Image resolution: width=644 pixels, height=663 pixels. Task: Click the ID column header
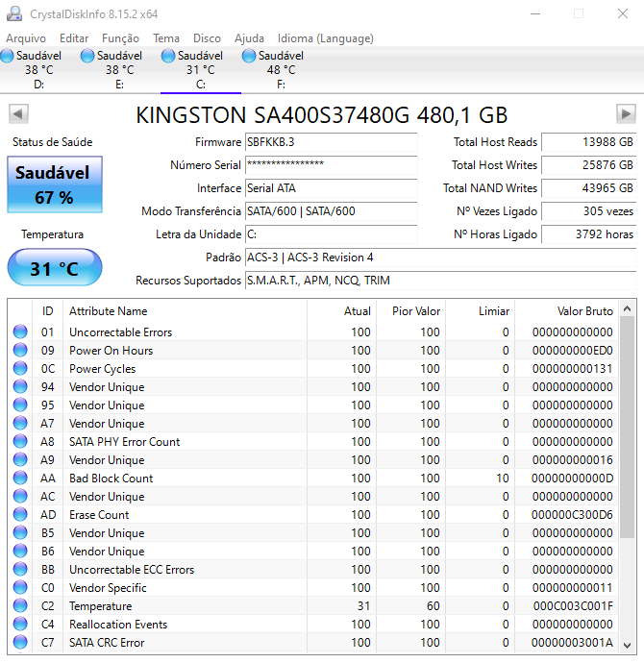(47, 311)
